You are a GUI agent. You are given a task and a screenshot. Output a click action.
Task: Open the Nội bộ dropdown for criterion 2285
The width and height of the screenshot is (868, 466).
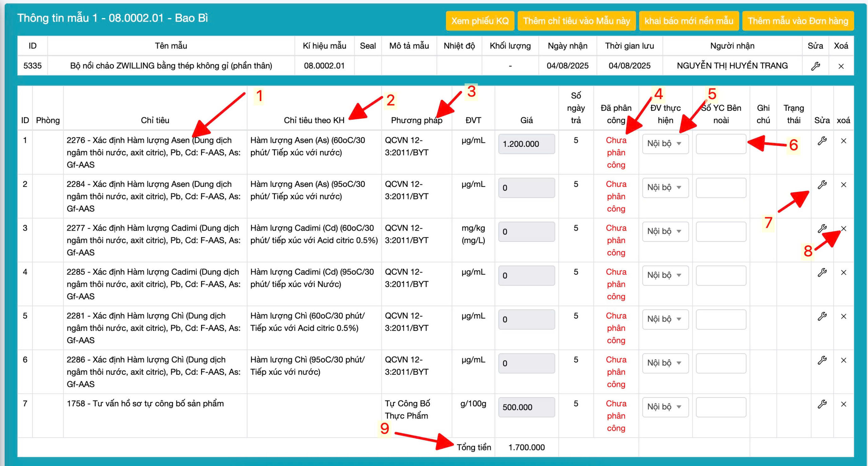click(665, 275)
